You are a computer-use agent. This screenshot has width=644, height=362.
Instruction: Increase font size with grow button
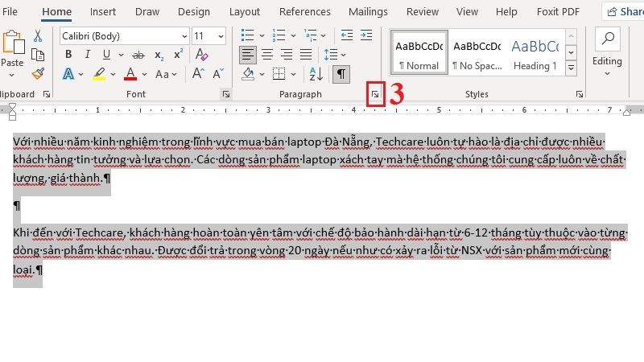(x=198, y=74)
